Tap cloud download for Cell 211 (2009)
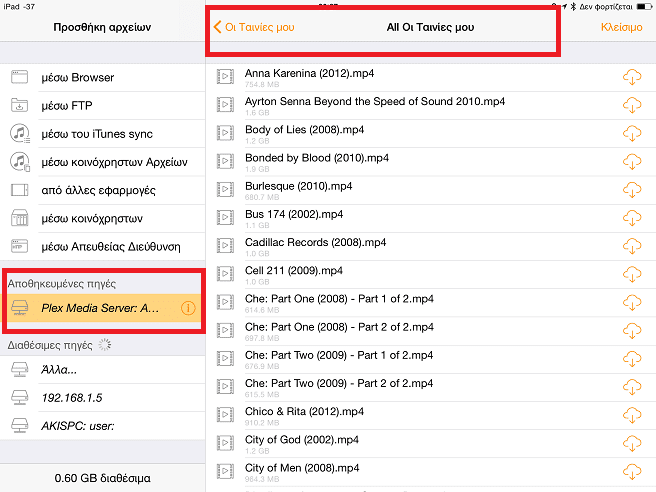The height and width of the screenshot is (492, 656). coord(632,274)
